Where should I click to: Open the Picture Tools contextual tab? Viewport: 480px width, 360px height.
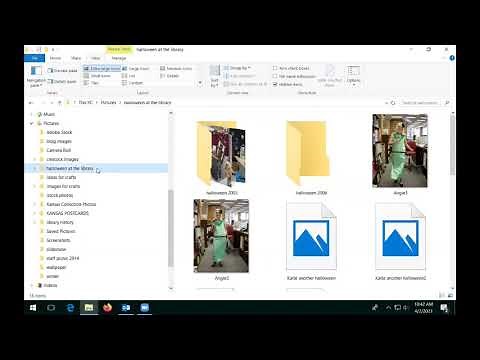coord(119,49)
